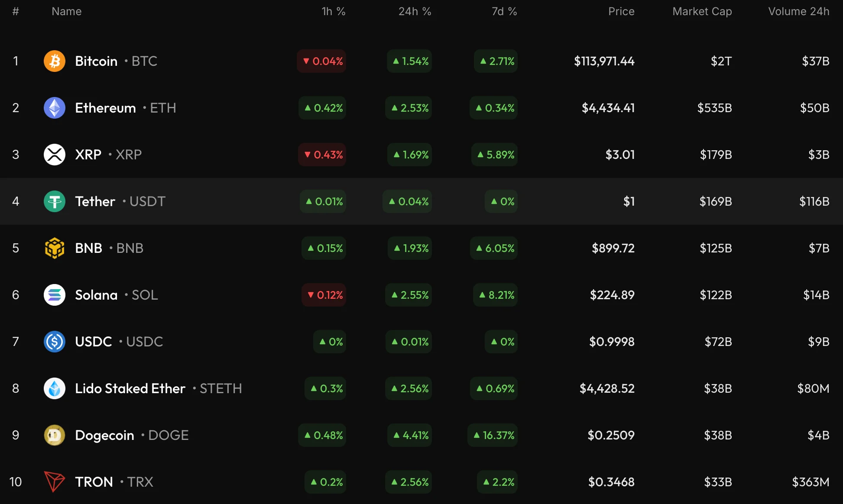
Task: Click the BNB yellow cube icon
Action: tap(55, 248)
